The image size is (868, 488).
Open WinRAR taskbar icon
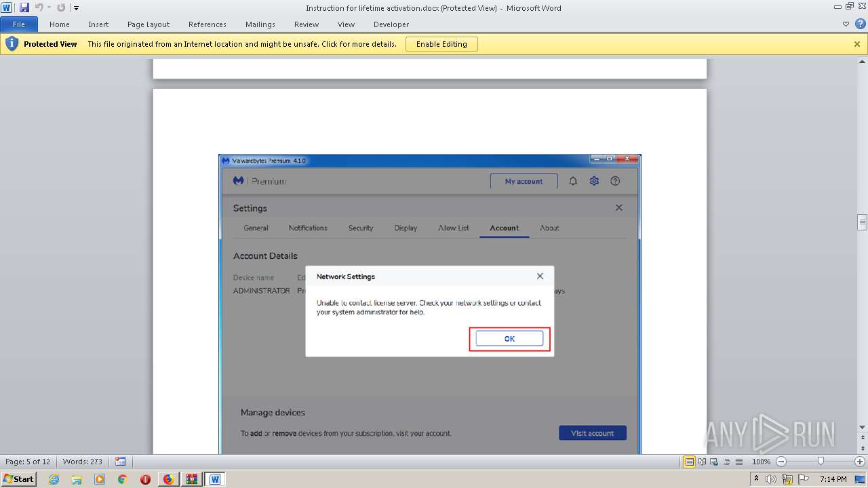click(x=191, y=479)
